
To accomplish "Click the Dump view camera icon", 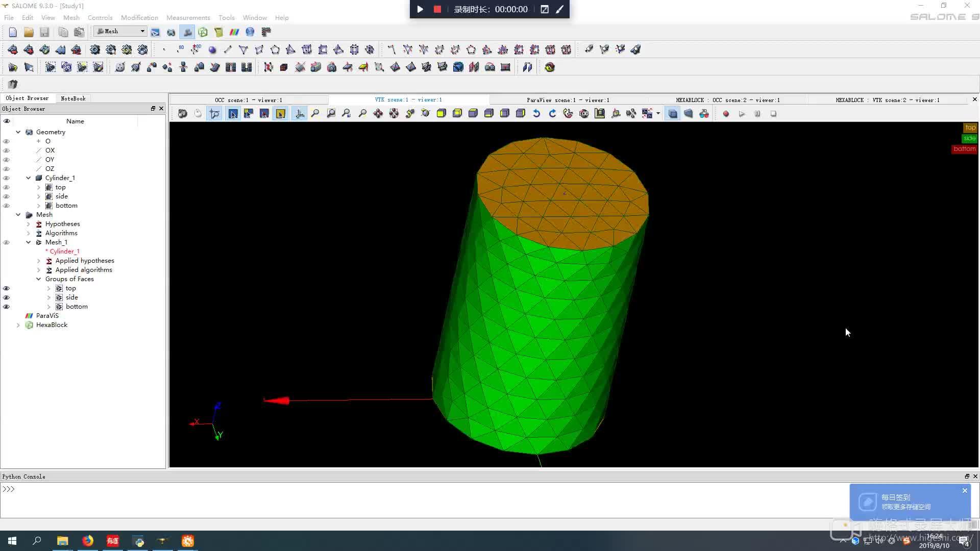I will pyautogui.click(x=182, y=114).
